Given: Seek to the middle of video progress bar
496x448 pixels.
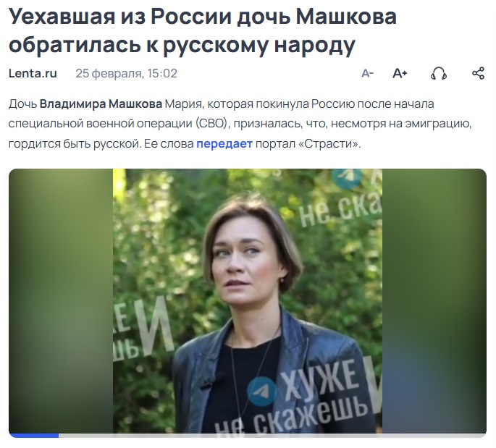Looking at the screenshot, I should pos(248,436).
